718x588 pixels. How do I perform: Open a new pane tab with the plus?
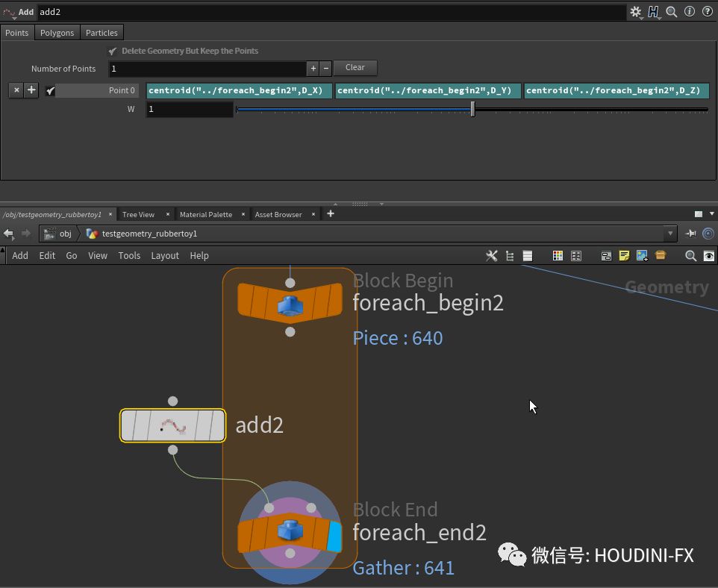[329, 214]
